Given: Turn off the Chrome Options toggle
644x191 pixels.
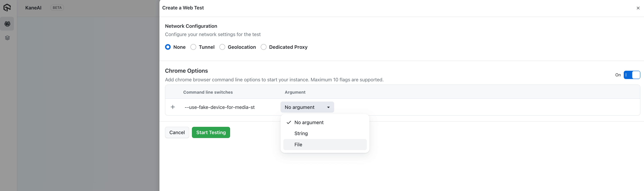Looking at the screenshot, I should click(631, 75).
